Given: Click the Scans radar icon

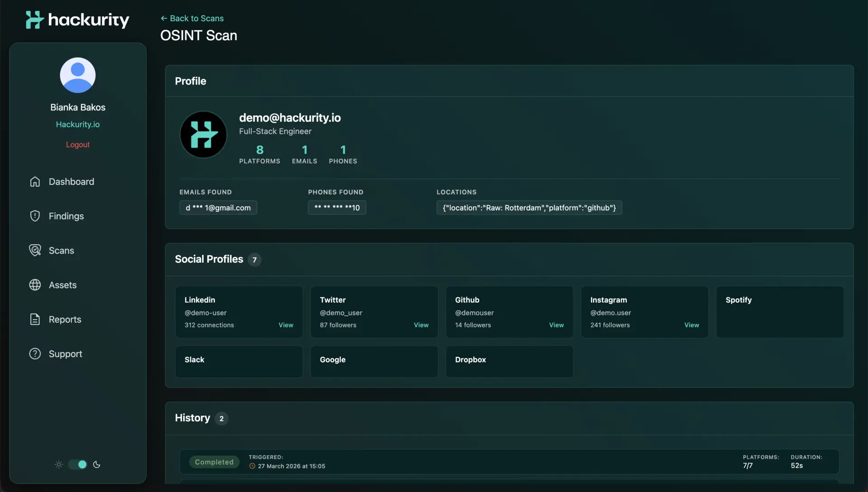Looking at the screenshot, I should (x=35, y=250).
